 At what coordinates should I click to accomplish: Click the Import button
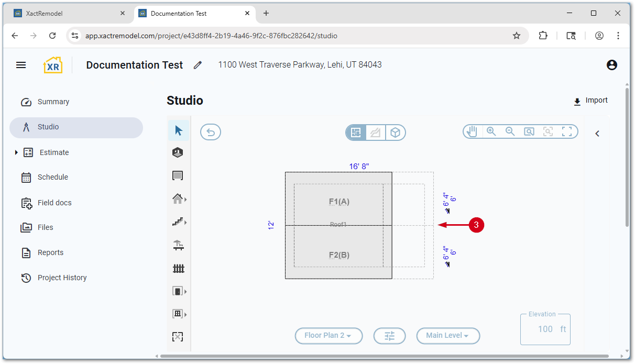point(590,101)
